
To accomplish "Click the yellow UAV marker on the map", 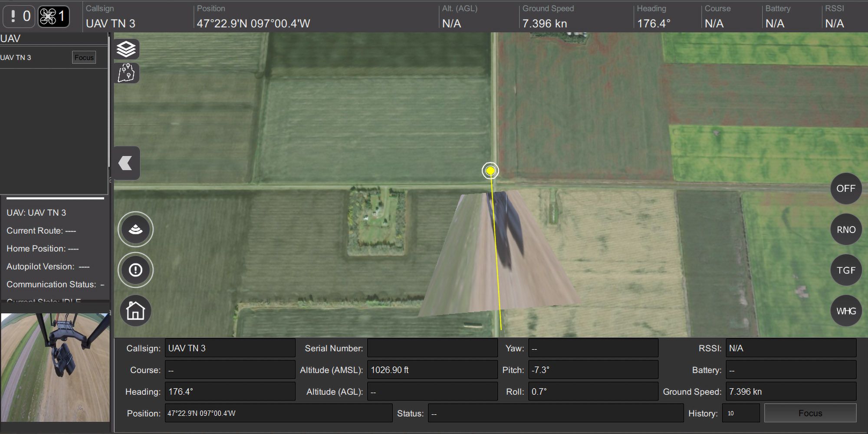I will (490, 171).
